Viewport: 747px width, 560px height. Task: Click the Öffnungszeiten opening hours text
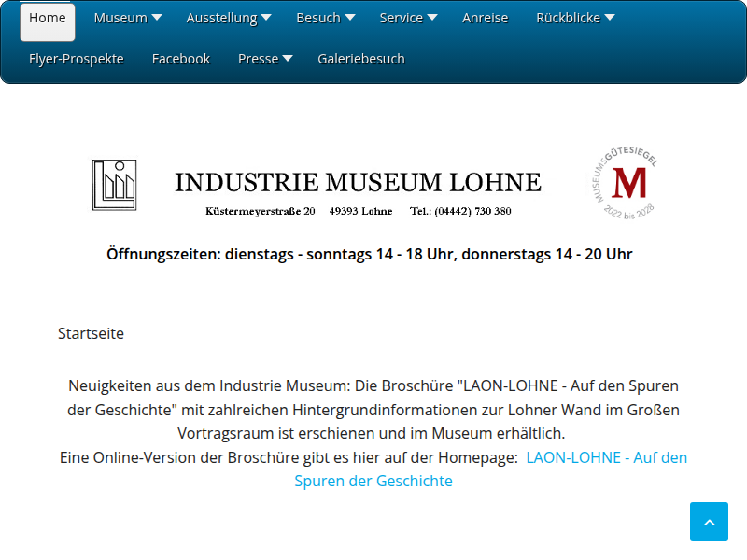point(370,254)
